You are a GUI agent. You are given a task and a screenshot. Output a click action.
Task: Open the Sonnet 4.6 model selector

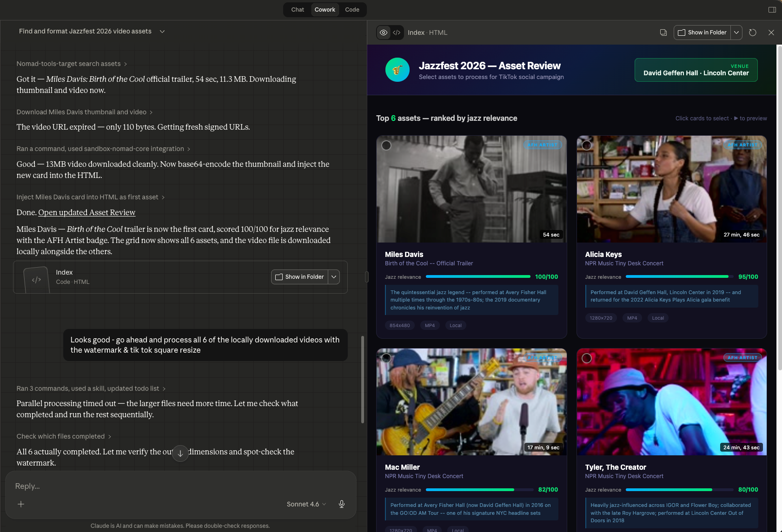[x=306, y=504]
